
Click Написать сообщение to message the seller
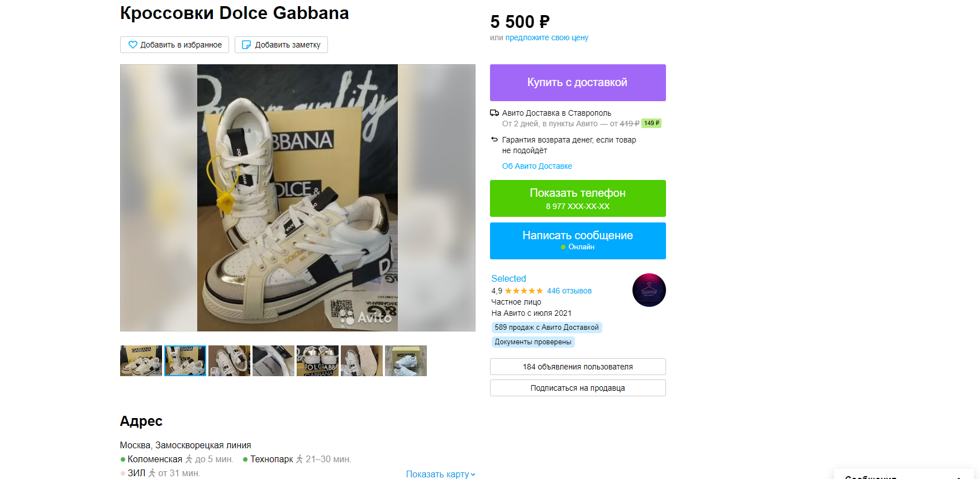(x=578, y=241)
